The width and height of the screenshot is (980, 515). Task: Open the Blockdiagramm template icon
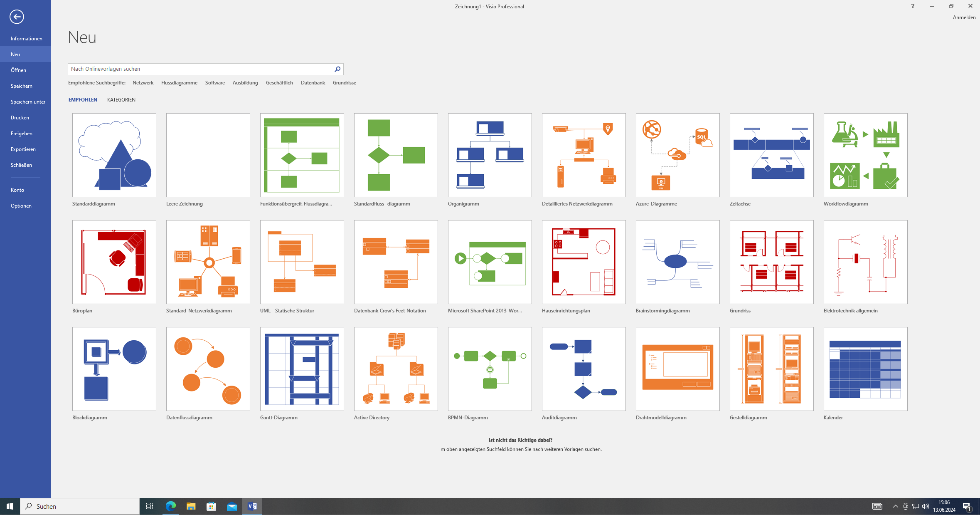tap(114, 369)
